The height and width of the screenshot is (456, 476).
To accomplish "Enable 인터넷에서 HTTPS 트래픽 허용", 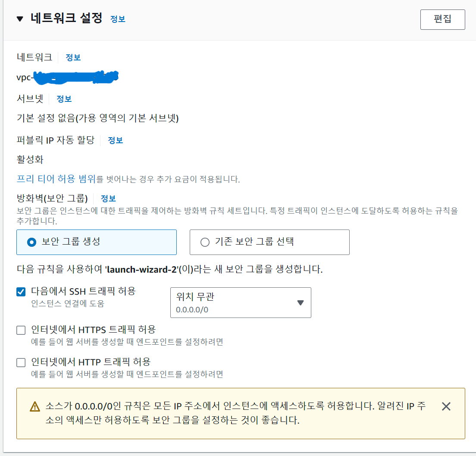I will point(20,330).
